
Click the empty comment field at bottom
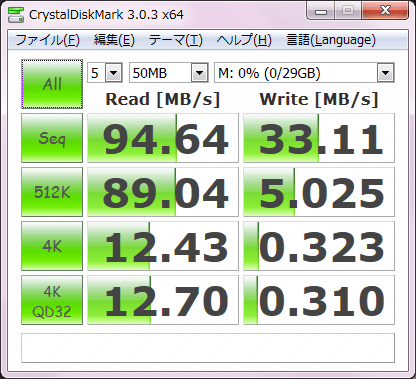tap(208, 348)
